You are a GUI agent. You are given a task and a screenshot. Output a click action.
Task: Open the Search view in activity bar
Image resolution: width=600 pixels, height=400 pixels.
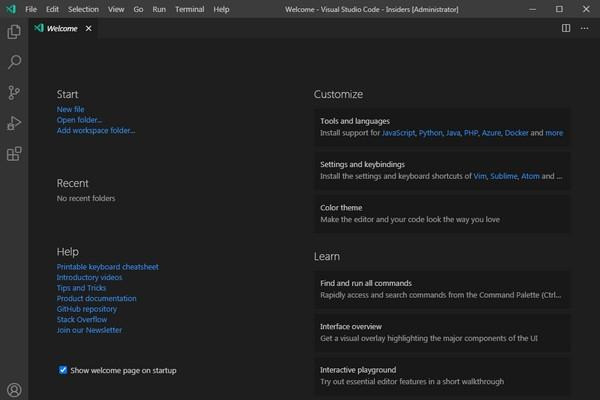point(14,62)
